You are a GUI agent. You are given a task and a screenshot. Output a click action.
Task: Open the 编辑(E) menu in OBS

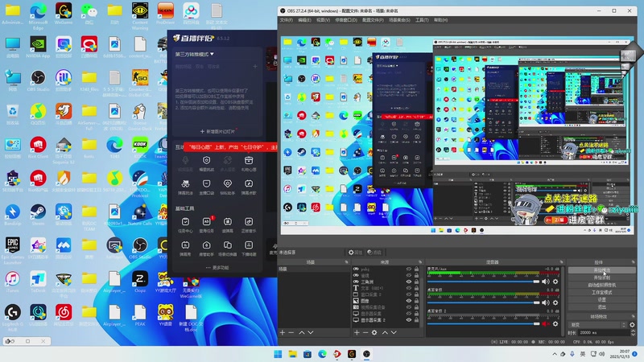[x=304, y=19]
